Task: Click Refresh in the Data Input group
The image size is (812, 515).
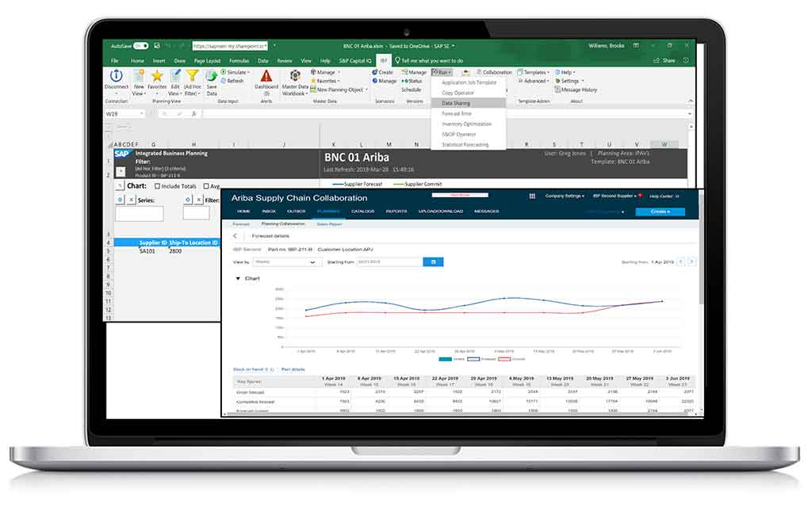Action: click(232, 81)
